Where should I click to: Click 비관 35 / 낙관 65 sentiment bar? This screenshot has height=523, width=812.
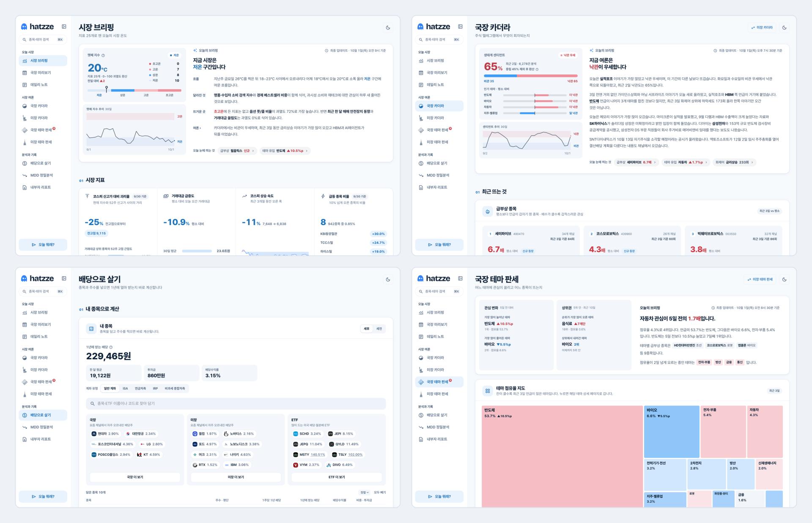[x=531, y=76]
